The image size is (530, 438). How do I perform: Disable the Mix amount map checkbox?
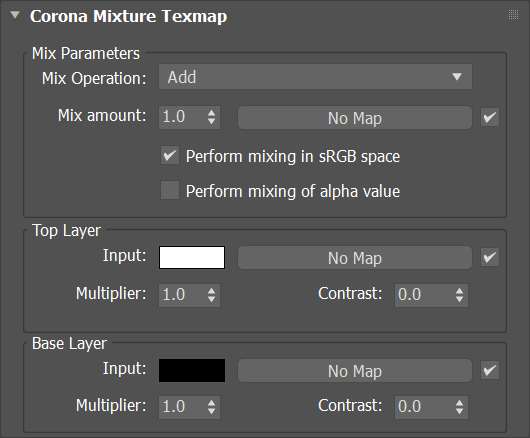490,117
